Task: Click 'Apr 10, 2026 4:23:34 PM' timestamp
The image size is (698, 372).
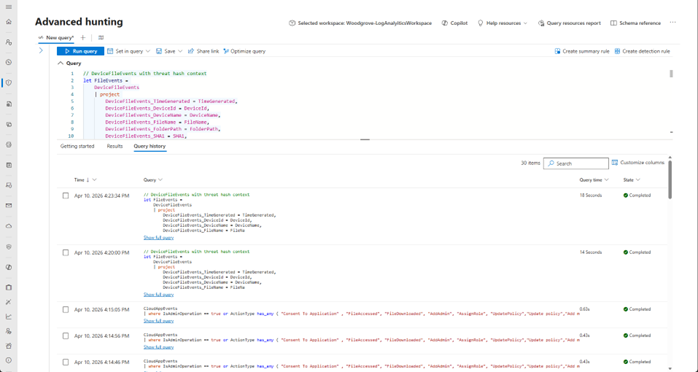Action: (x=101, y=195)
